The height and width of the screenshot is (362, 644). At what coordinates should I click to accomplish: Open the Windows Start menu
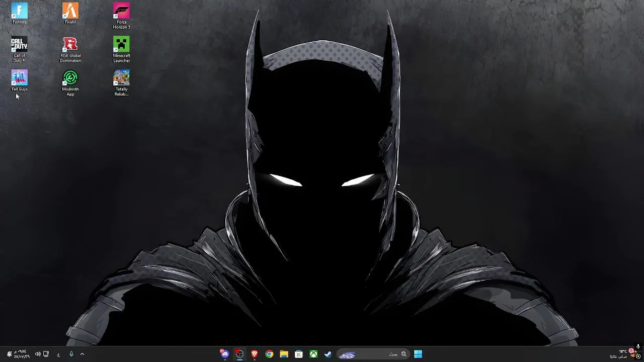point(418,354)
